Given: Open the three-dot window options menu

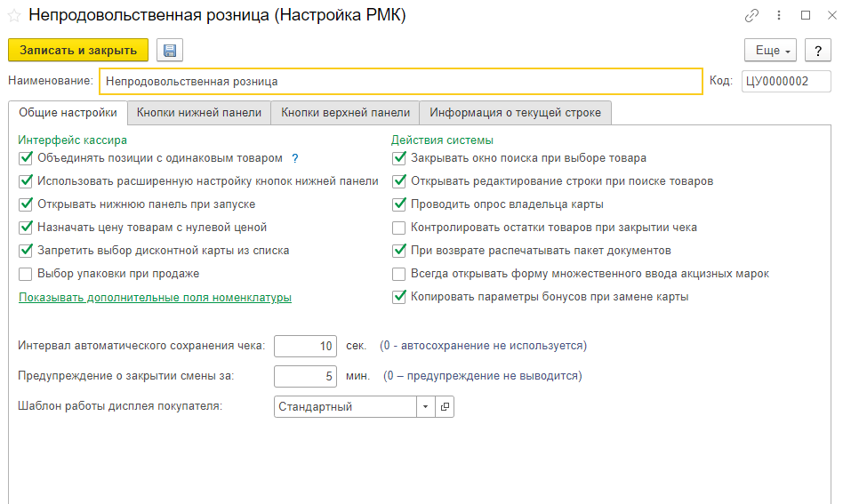Looking at the screenshot, I should tap(779, 15).
